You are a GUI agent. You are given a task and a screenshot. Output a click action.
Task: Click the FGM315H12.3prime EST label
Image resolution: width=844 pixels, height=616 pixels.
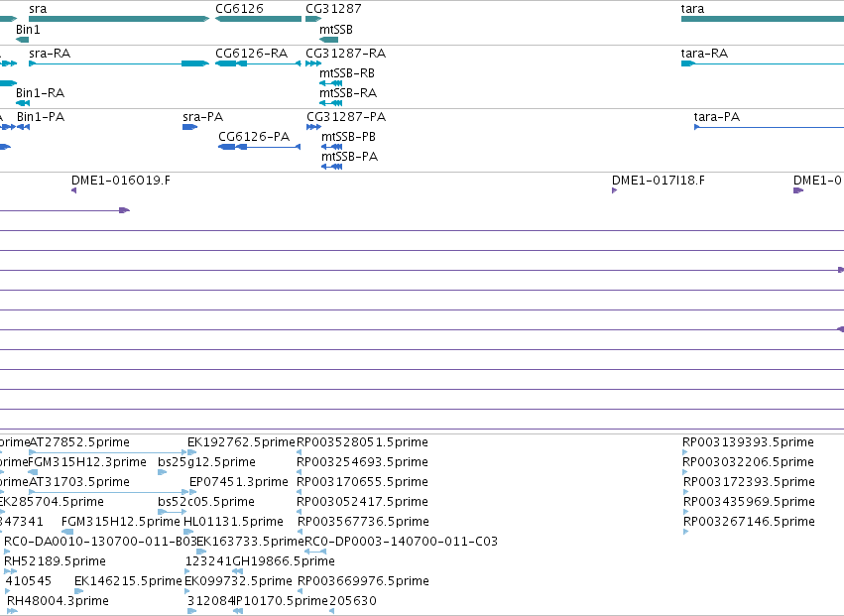(x=86, y=462)
